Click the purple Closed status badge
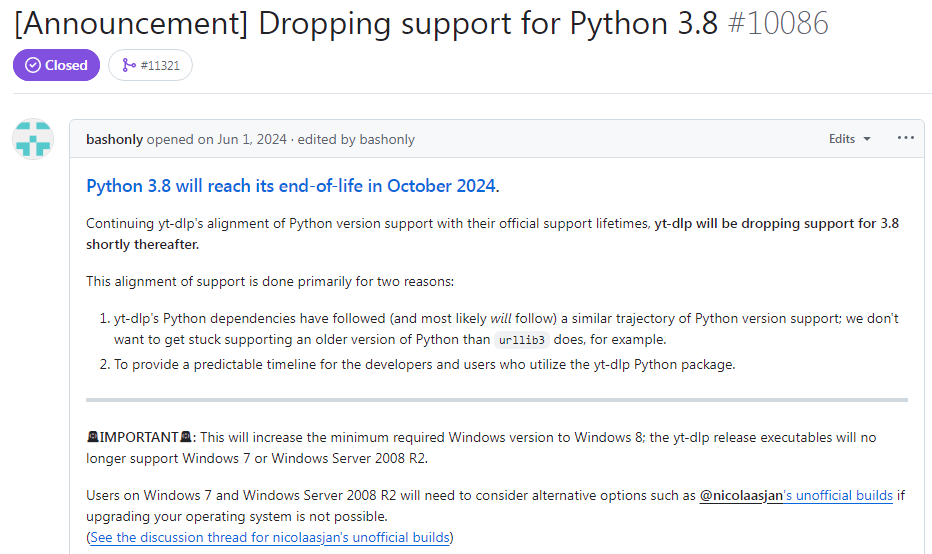 tap(56, 65)
